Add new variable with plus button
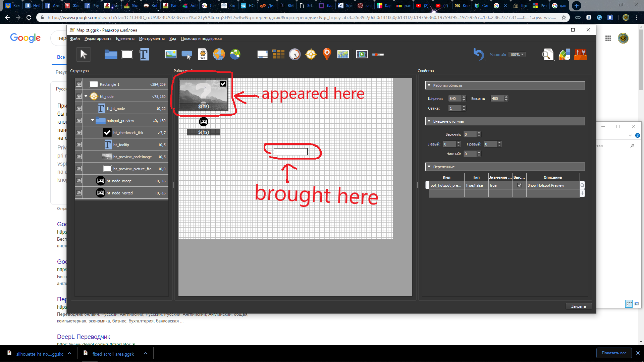644x362 pixels. pos(582,193)
